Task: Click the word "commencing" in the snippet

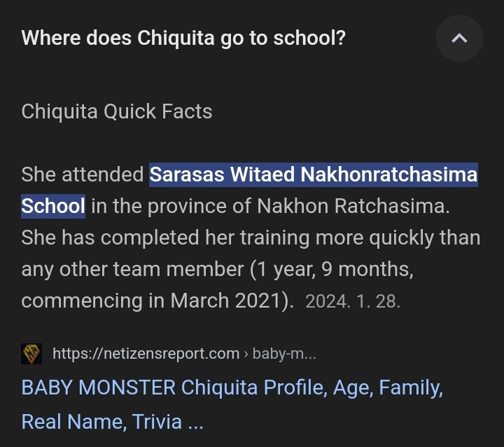Action: click(x=82, y=301)
